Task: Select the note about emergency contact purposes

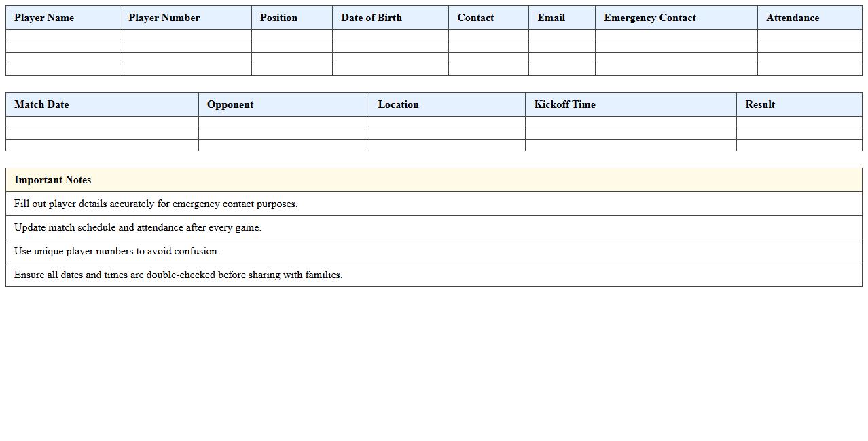Action: pos(156,204)
